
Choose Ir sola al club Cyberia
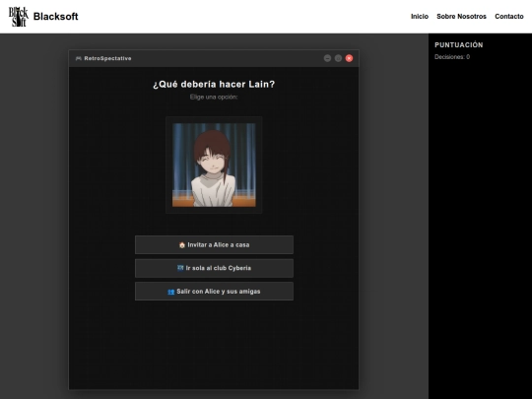pos(214,268)
